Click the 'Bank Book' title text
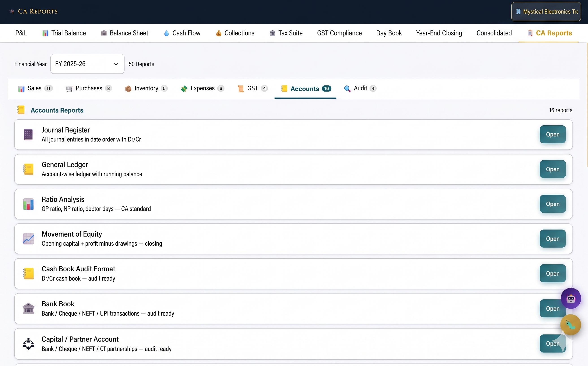Viewport: 588px width, 366px height. tap(58, 304)
